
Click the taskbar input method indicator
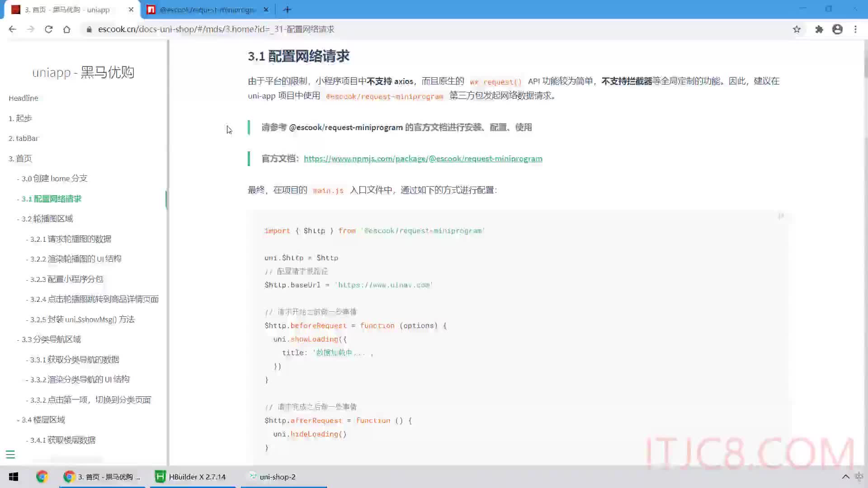pos(859,477)
